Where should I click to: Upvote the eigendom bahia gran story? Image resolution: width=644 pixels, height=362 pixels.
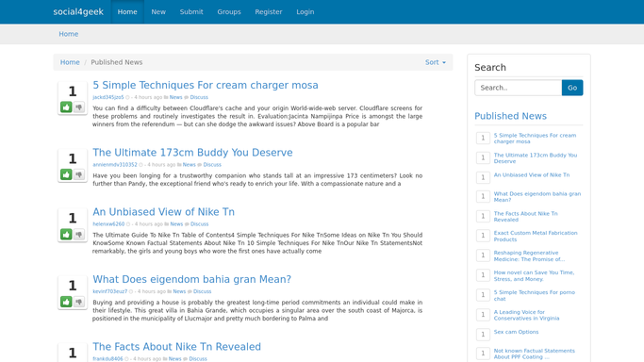[66, 302]
